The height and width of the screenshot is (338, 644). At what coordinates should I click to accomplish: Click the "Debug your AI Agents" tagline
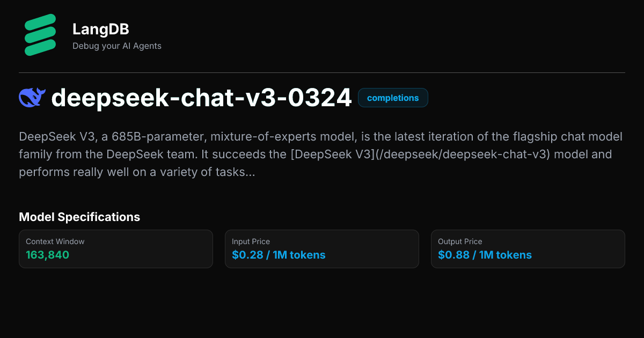point(117,46)
